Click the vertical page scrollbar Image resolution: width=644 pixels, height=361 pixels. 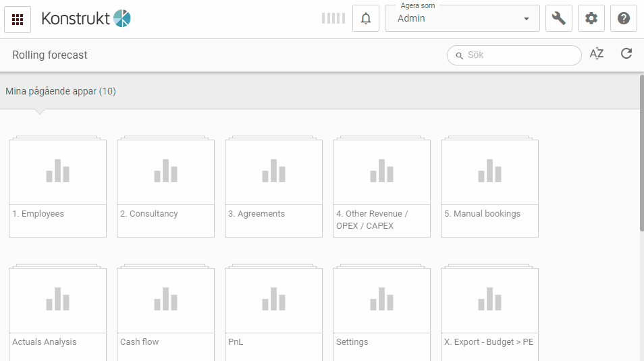coord(641,155)
